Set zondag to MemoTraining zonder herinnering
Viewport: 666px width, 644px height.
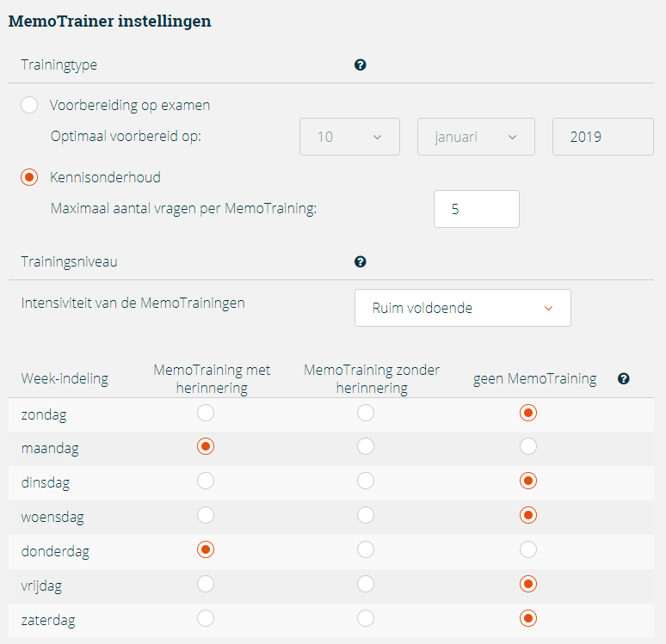point(366,413)
